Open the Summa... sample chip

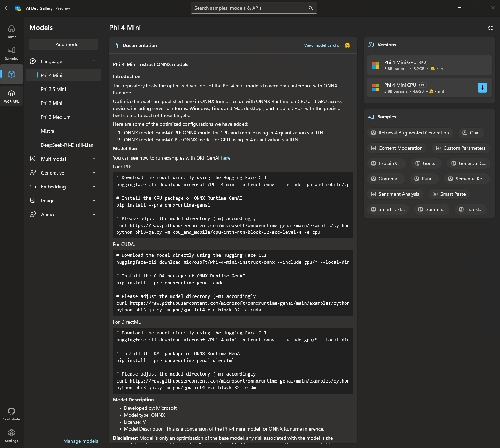tap(432, 209)
